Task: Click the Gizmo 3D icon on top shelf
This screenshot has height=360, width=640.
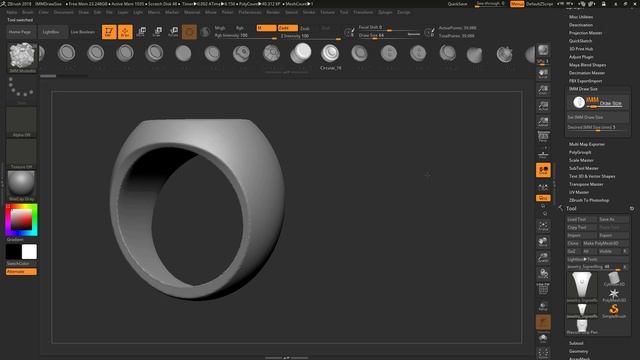Action: [x=189, y=32]
